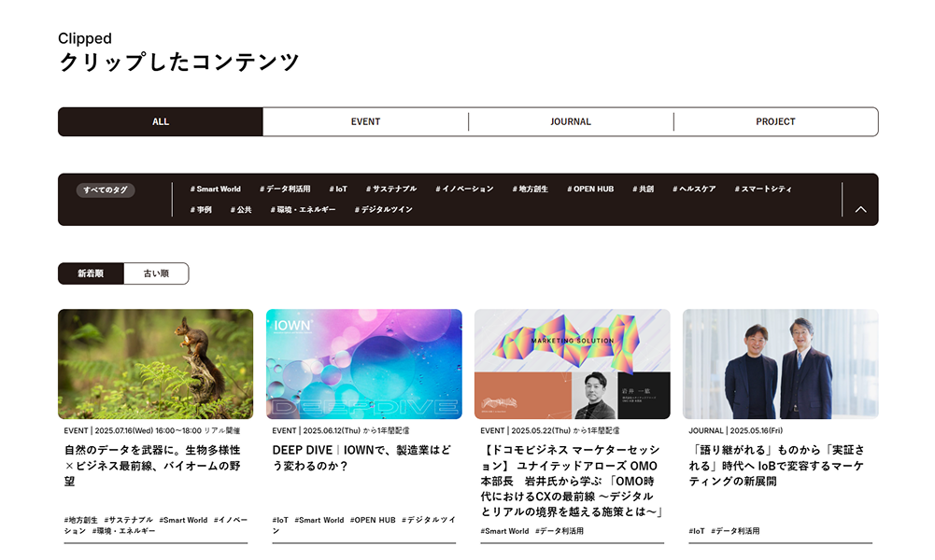The image size is (935, 560).
Task: Open the squirrel forest event thumbnail
Action: [156, 364]
